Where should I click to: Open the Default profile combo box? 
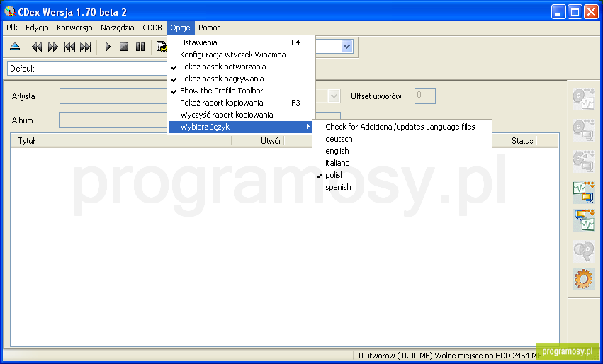(x=87, y=69)
